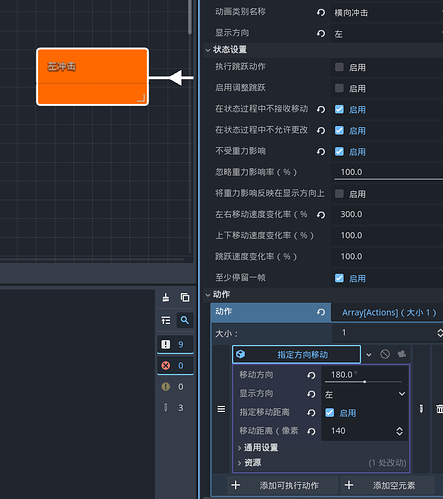Reset the 动画类别名称 property with revert icon

pos(321,13)
